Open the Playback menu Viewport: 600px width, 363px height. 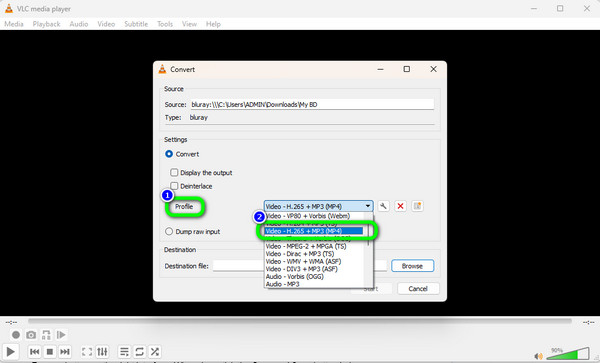point(46,24)
